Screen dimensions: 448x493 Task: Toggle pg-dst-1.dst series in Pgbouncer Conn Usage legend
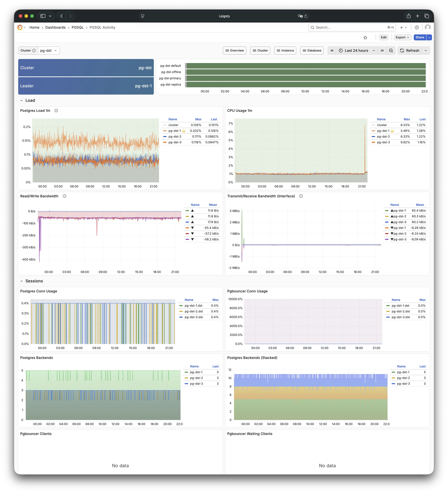tap(400, 305)
